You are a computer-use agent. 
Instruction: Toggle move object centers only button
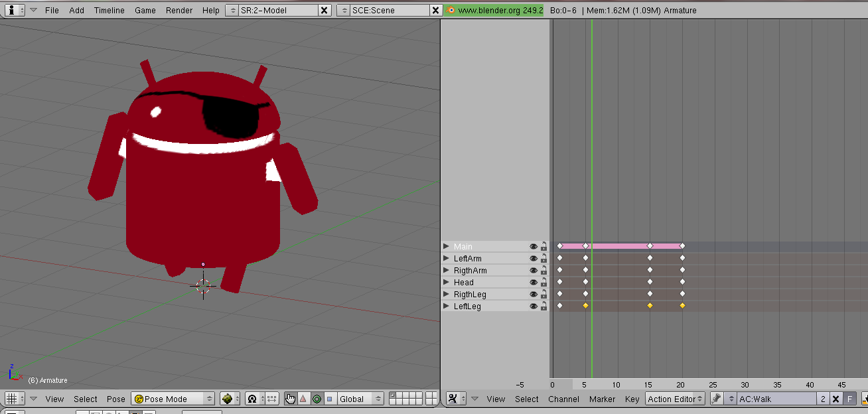point(272,399)
